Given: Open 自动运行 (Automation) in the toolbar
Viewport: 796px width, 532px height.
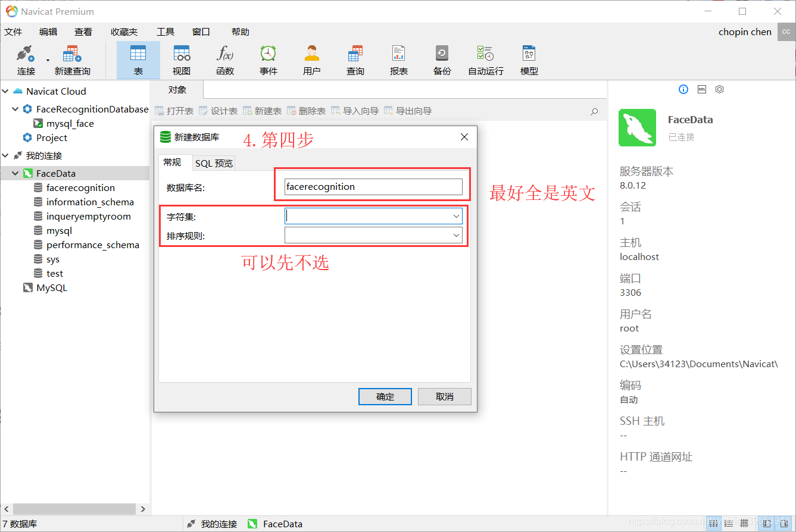Looking at the screenshot, I should 485,59.
